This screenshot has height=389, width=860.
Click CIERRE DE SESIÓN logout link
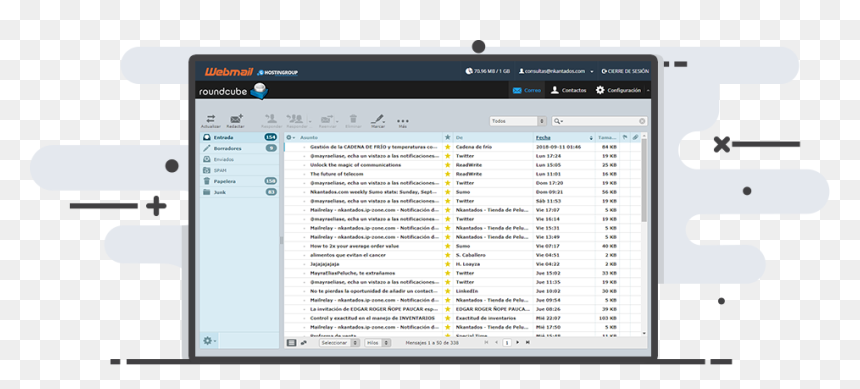coord(625,71)
